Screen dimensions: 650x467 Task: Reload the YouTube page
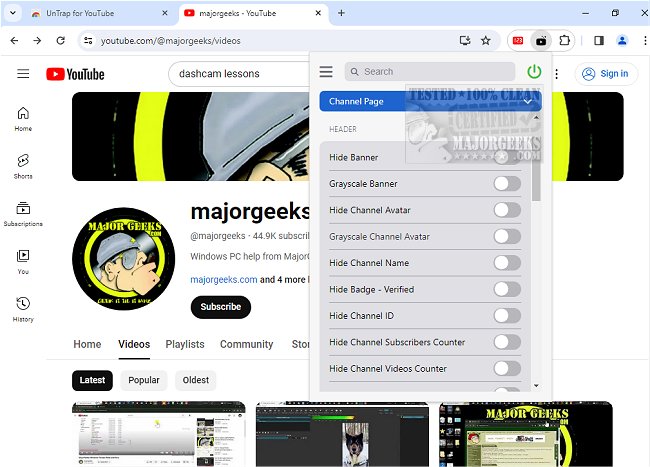[61, 41]
